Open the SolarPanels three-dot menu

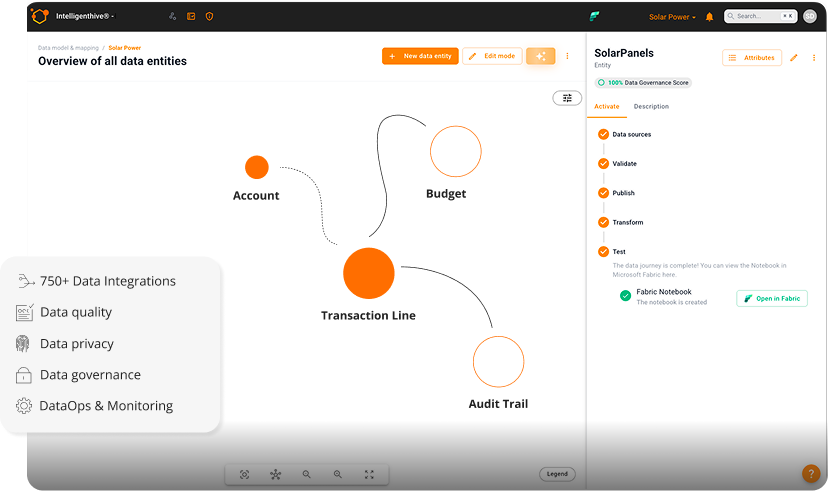click(814, 58)
